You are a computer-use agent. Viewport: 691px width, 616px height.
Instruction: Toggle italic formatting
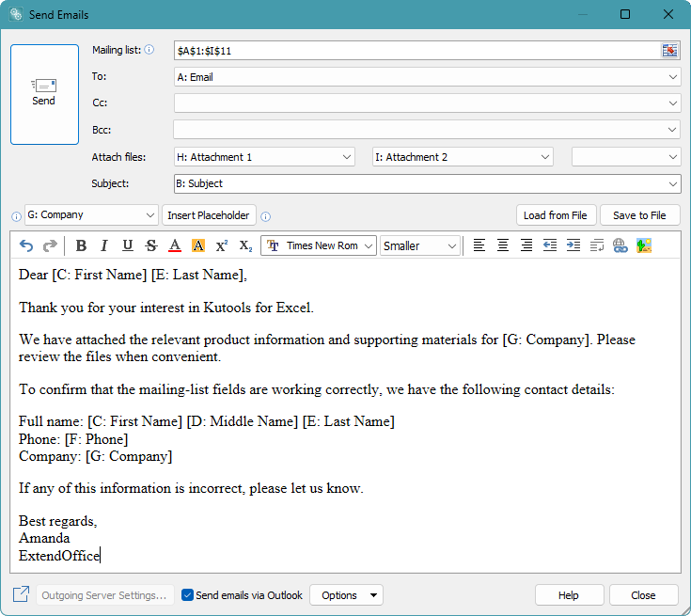pos(104,245)
